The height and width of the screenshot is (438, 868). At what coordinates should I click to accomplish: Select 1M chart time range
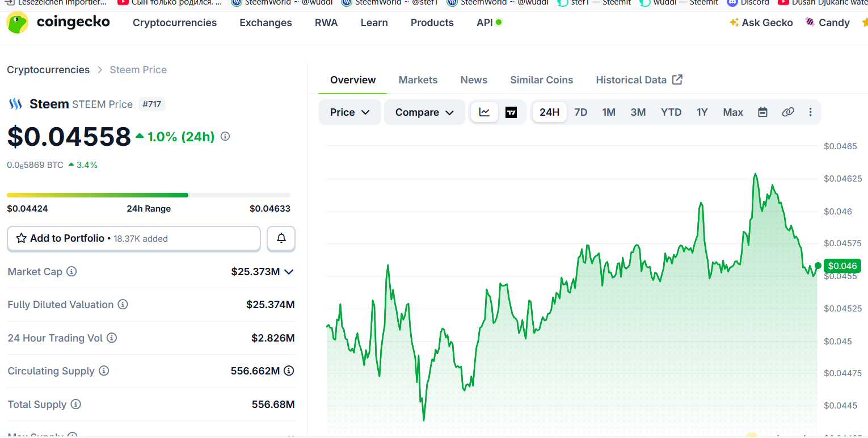pyautogui.click(x=609, y=112)
